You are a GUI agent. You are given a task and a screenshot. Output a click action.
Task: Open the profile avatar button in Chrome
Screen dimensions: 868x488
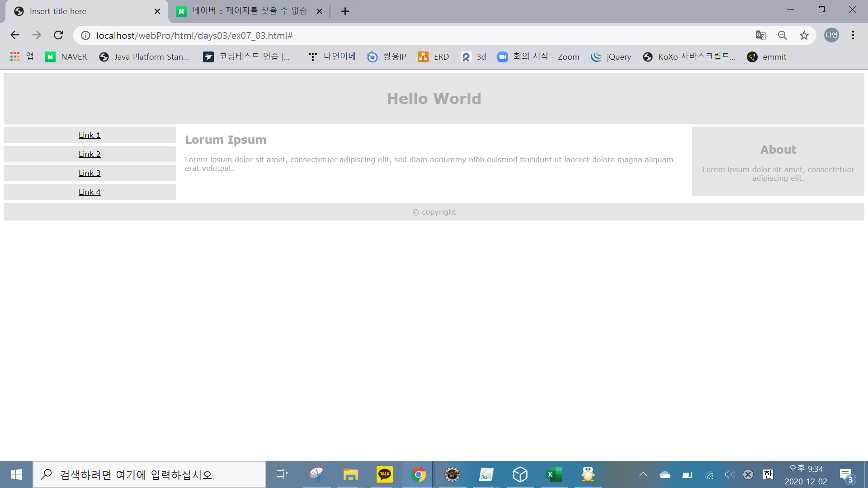click(831, 35)
